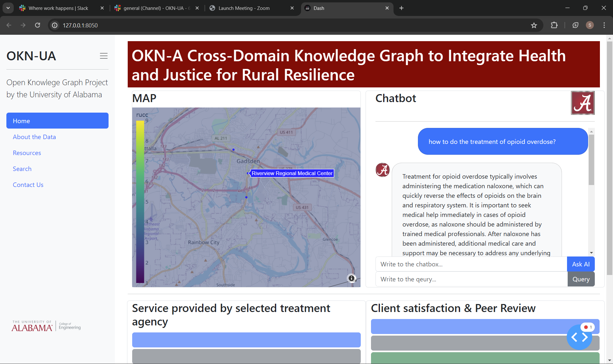This screenshot has height=364, width=613.
Task: Click the blue map point near AL 211
Action: pos(233,150)
